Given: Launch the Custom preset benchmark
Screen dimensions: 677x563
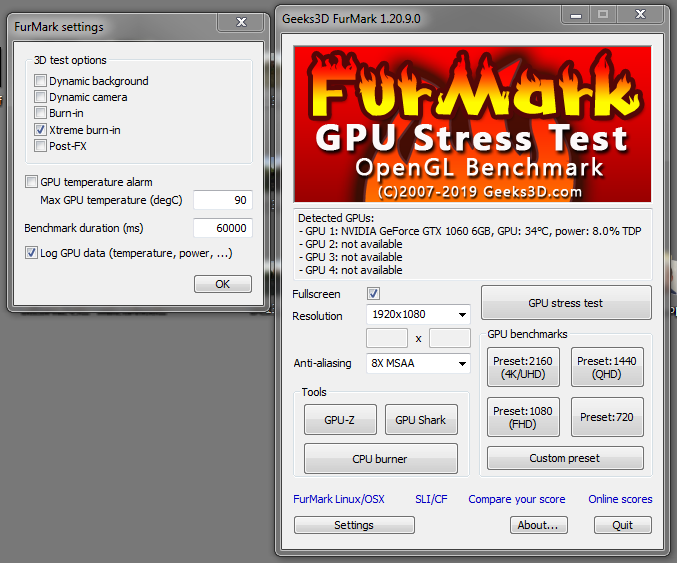Looking at the screenshot, I should [x=565, y=458].
